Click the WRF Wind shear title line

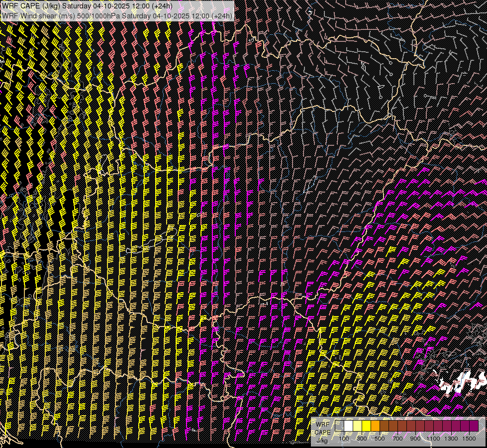(x=117, y=16)
